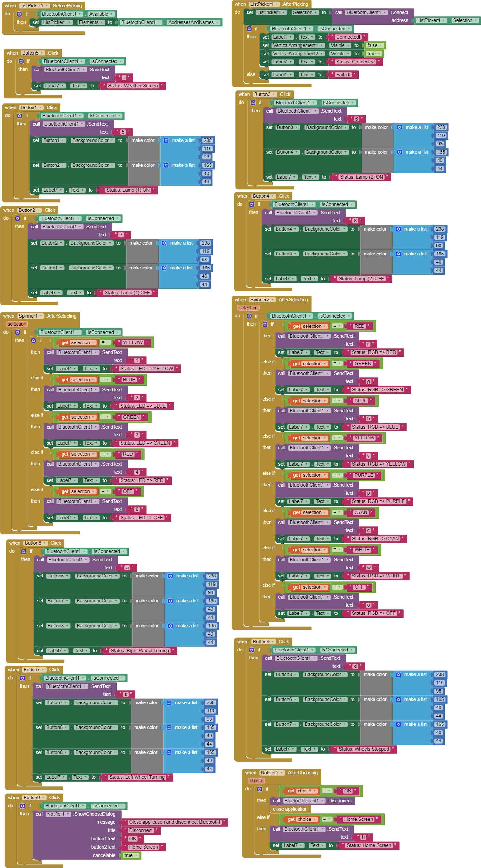Viewport: 481px width, 868px height.
Task: Click the inner if gear beside YELLOW comparison
Action: click(33, 341)
